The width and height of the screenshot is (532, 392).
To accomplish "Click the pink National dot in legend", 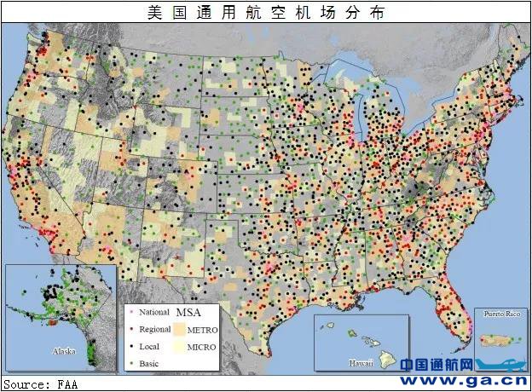I will pyautogui.click(x=131, y=313).
